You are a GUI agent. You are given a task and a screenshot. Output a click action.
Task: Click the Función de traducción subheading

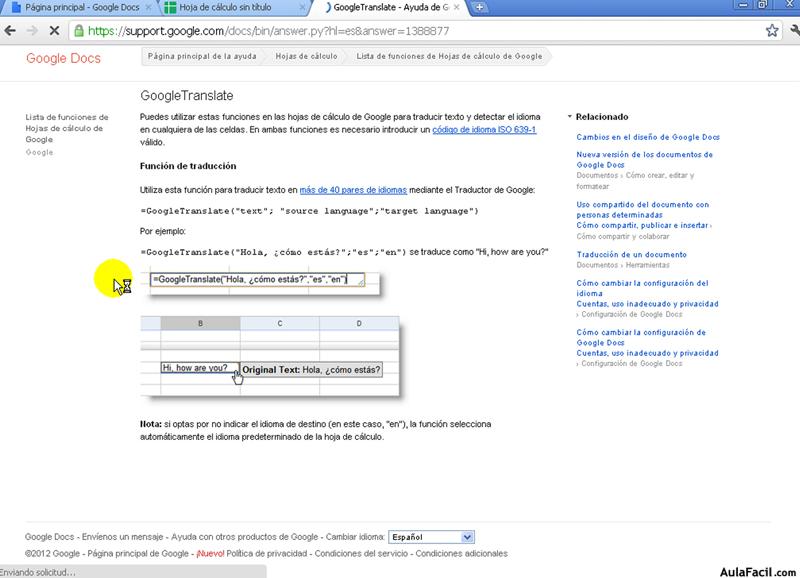188,166
